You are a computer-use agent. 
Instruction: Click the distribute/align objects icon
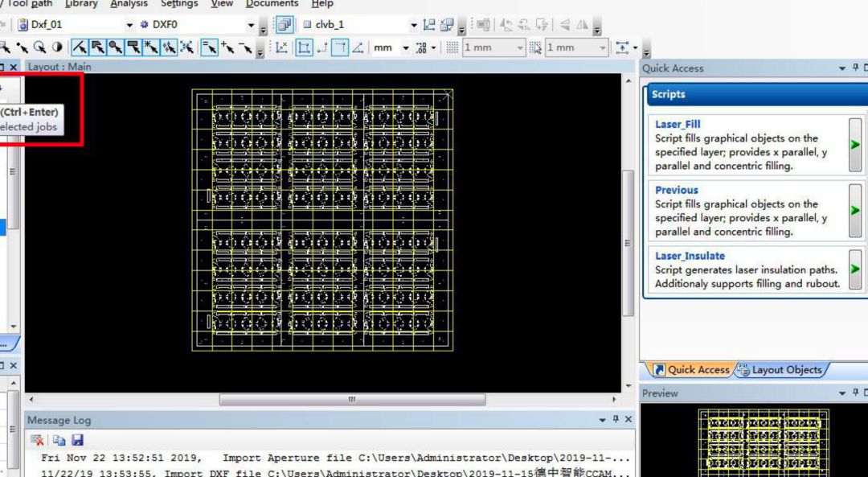(x=623, y=47)
